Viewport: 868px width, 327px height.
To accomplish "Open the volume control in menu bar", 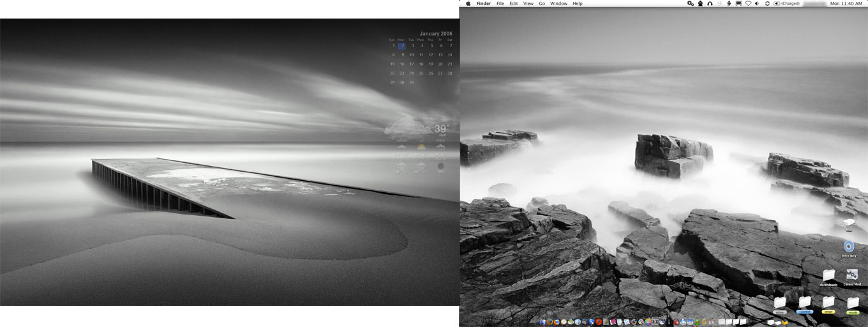I will 757,4.
